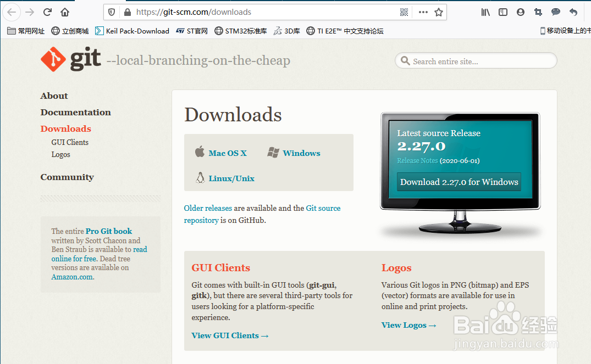Open TI E2E 中文支持论坛 bookmark
The height and width of the screenshot is (364, 591).
click(x=345, y=31)
